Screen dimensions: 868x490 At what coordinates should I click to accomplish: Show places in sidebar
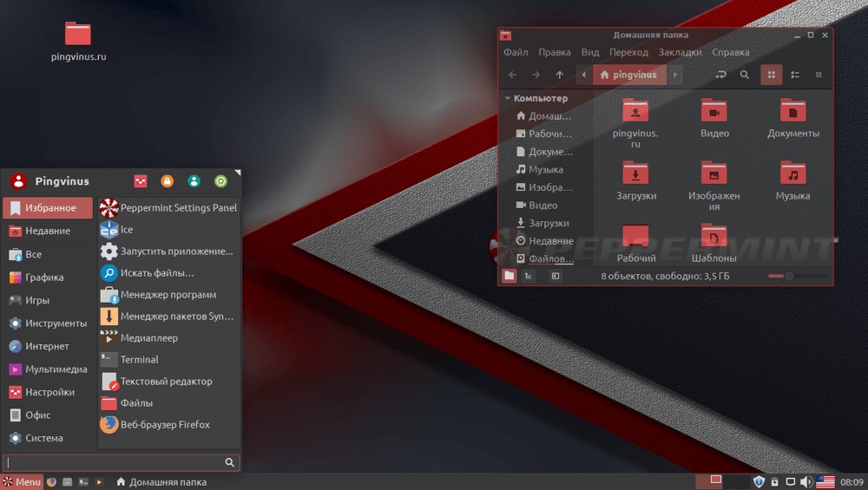(510, 276)
